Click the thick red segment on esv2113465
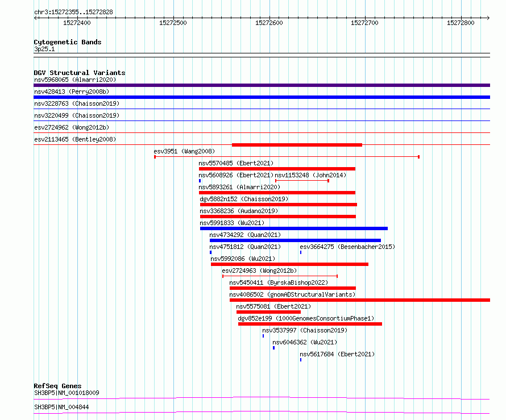This screenshot has width=506, height=420. click(x=297, y=145)
